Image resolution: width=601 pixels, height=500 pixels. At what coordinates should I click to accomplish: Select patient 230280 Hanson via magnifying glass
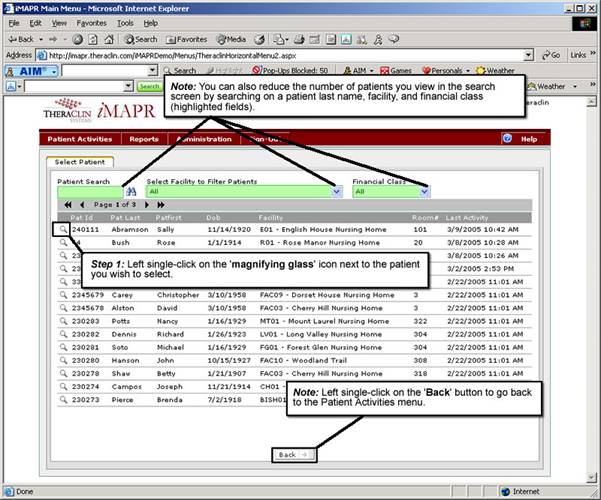(62, 360)
